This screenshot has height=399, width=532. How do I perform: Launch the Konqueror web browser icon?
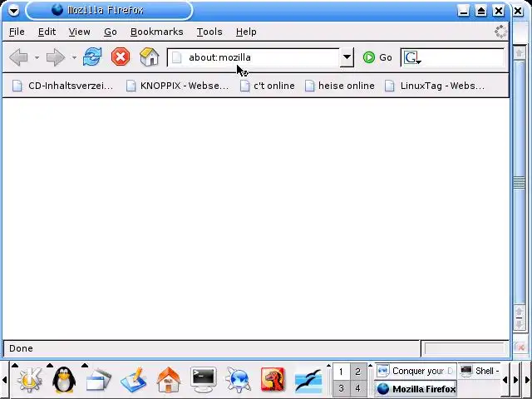(239, 379)
